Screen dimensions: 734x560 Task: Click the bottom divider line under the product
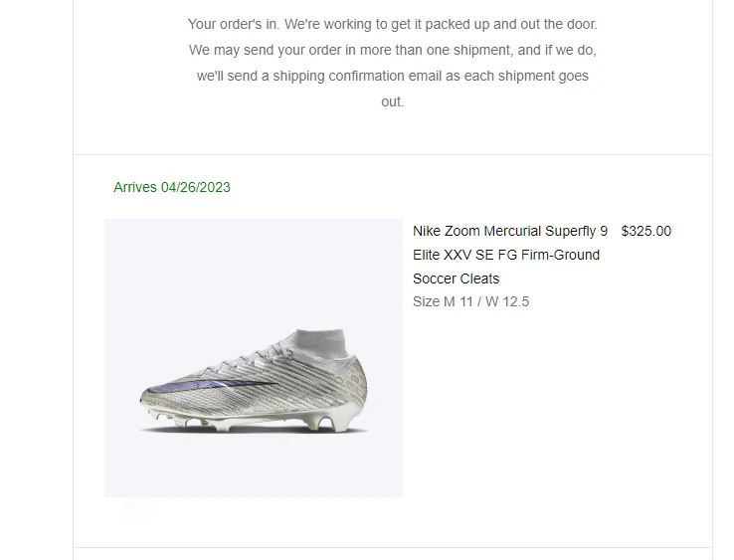click(392, 547)
